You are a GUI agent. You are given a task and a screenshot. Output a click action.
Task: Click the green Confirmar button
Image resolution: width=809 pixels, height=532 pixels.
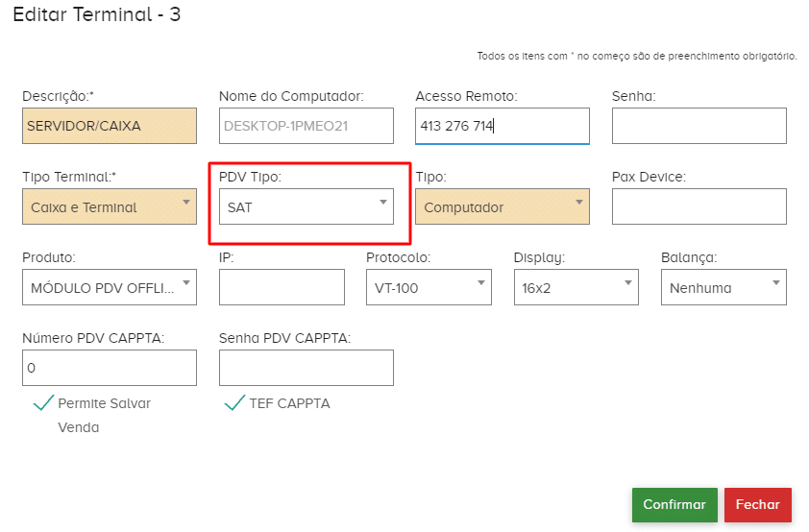tap(674, 505)
